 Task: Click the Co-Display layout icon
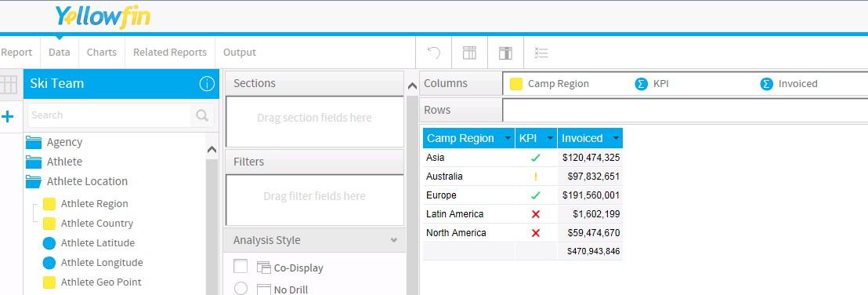click(x=263, y=268)
